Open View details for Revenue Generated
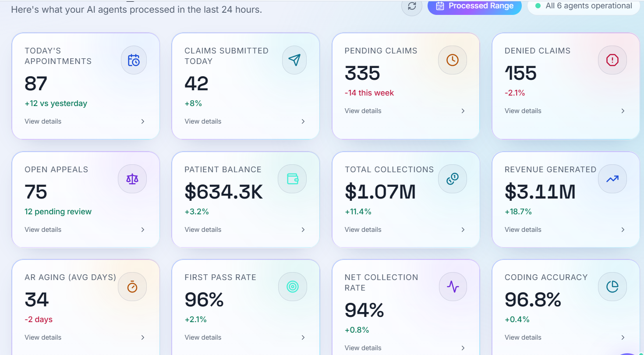This screenshot has height=355, width=644. [x=523, y=230]
